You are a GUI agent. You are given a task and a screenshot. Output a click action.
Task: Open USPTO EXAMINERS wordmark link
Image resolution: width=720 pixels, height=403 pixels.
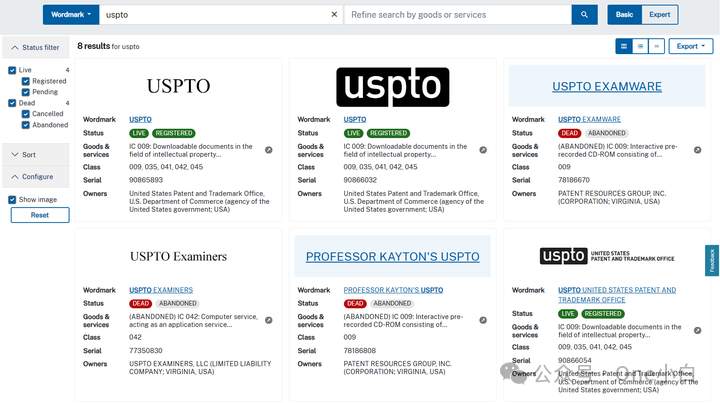coord(161,290)
